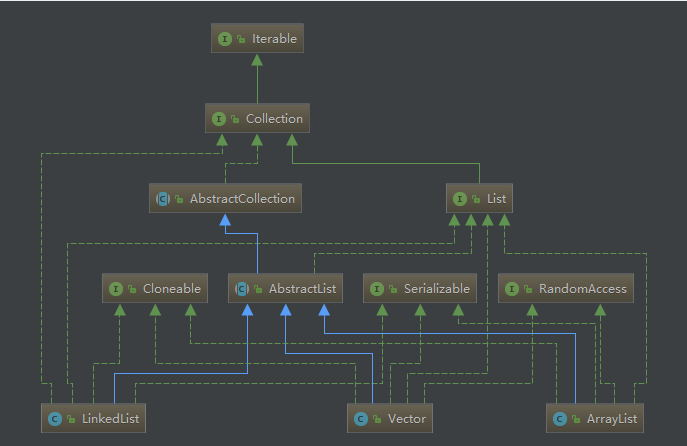Click the green visibility lock icon on Iterable

click(x=240, y=39)
